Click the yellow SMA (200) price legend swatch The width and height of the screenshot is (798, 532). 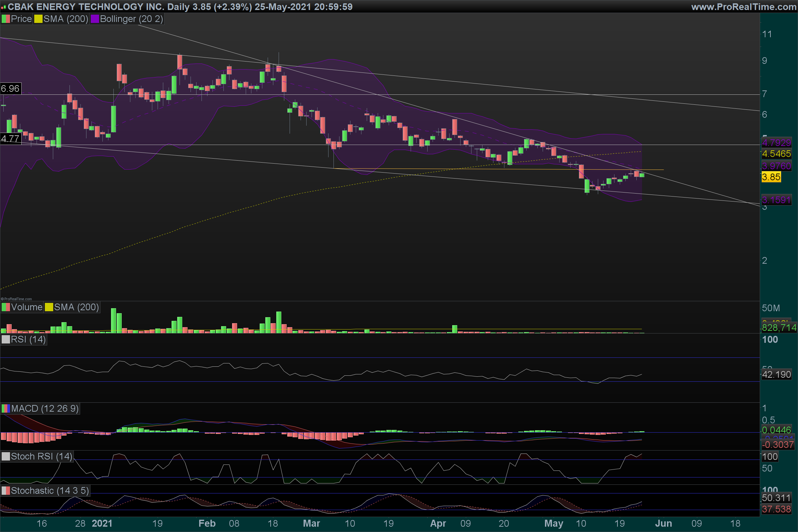coord(38,19)
